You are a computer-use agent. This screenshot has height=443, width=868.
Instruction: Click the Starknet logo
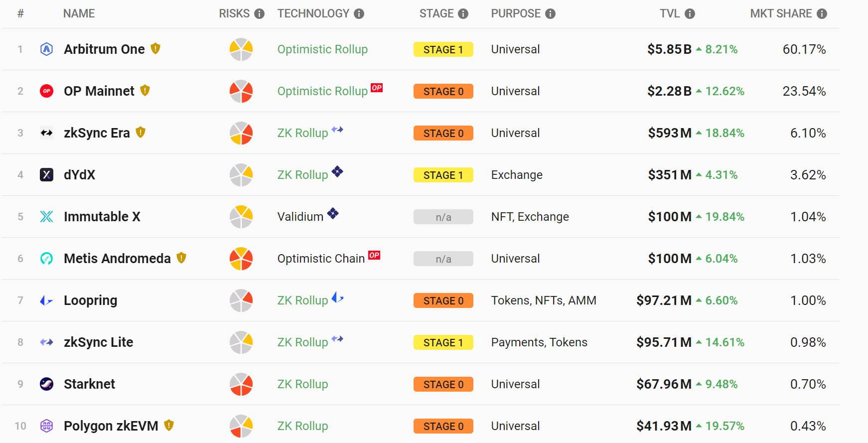point(47,384)
